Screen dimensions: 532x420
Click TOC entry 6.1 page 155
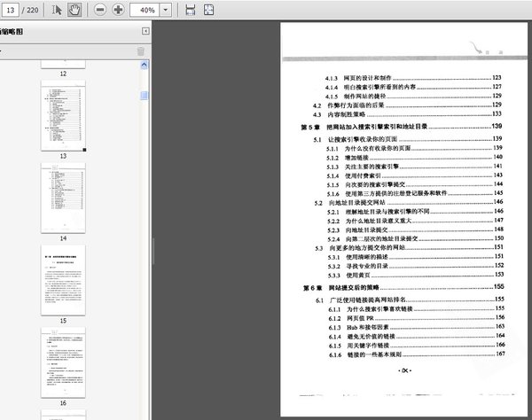tap(410, 299)
